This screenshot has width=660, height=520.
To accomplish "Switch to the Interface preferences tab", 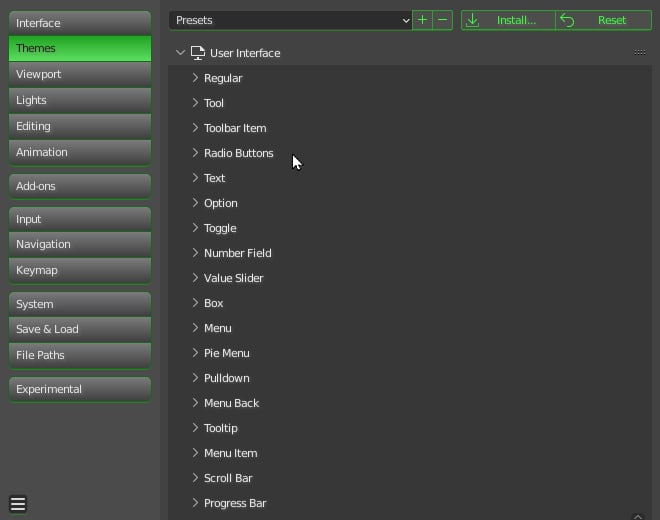I will point(80,23).
